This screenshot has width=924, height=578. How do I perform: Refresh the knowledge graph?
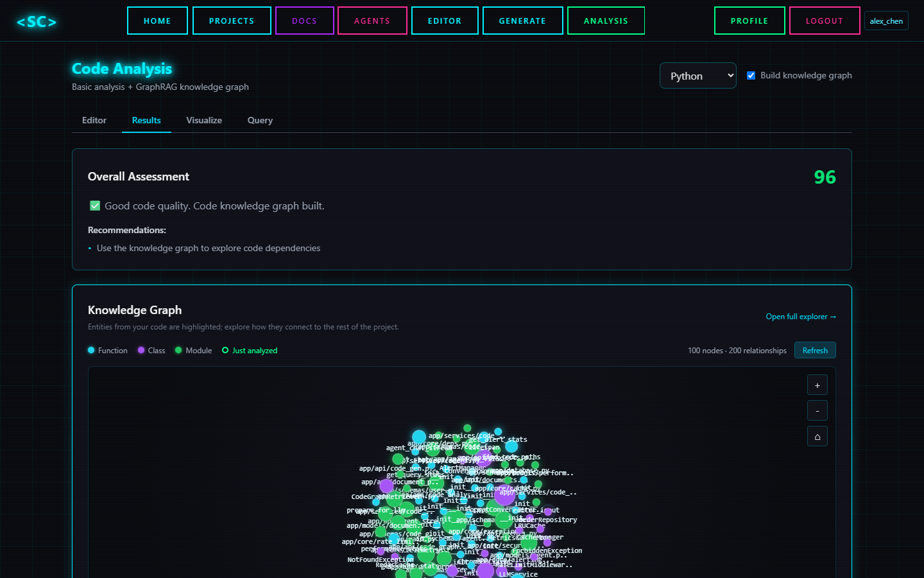(815, 350)
